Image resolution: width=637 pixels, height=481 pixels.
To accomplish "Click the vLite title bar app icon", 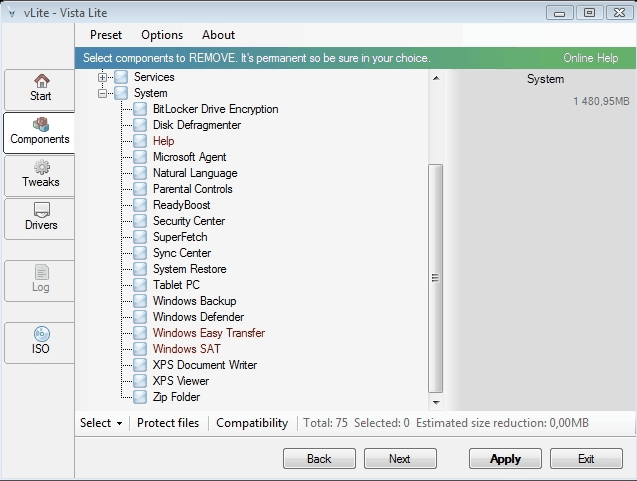I will pyautogui.click(x=12, y=13).
